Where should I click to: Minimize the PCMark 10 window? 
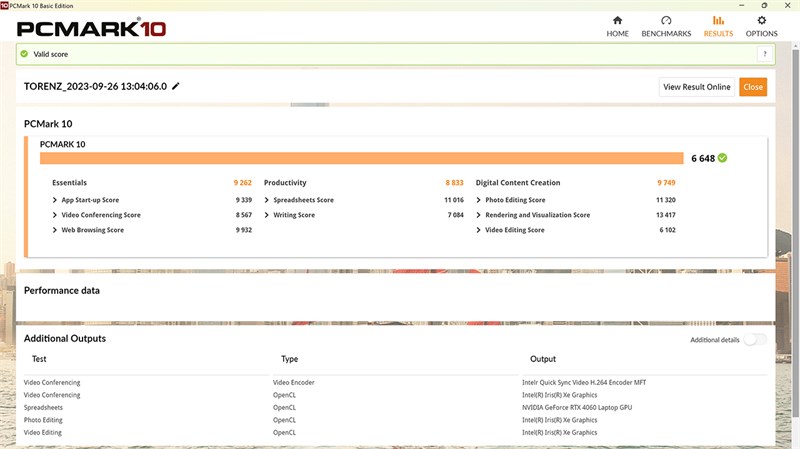[x=741, y=5]
